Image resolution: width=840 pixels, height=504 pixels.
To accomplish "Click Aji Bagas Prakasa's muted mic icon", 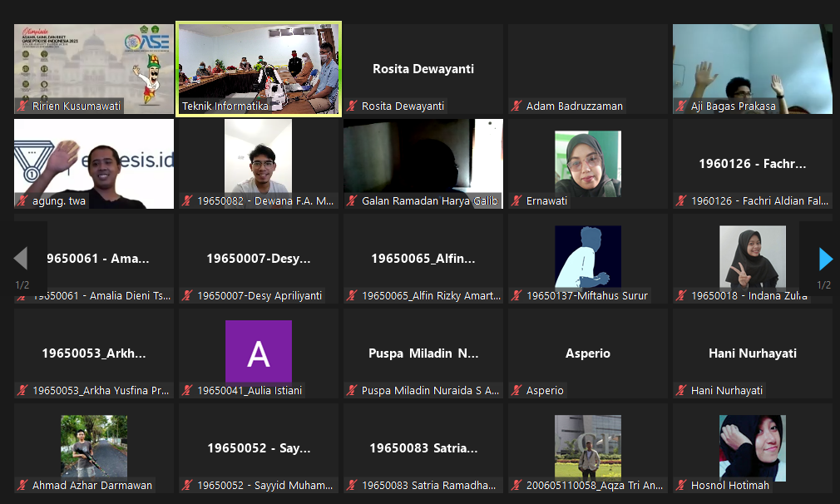I will click(x=681, y=106).
